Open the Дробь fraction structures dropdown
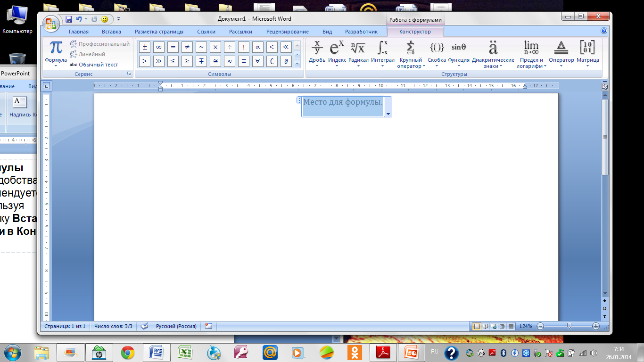644x362 pixels. click(317, 53)
